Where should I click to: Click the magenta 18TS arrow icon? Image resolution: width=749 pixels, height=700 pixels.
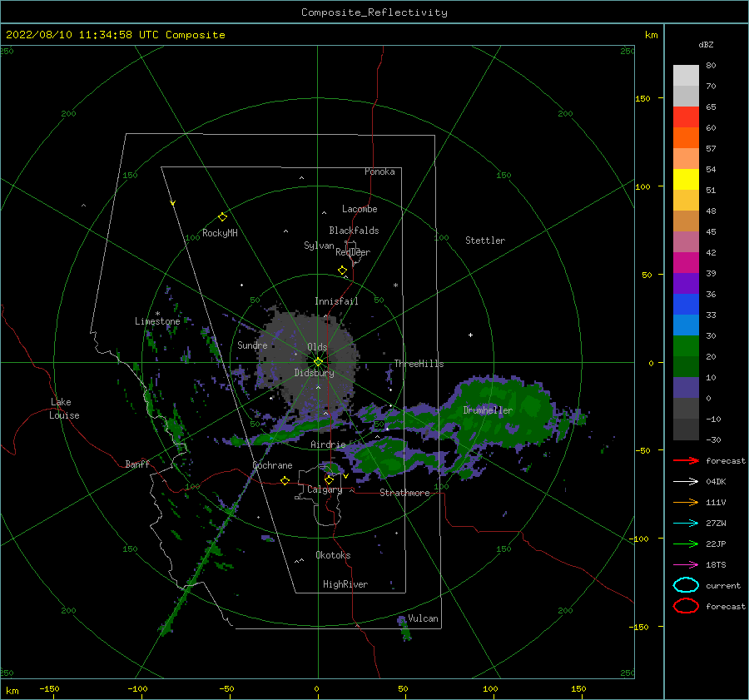[686, 565]
